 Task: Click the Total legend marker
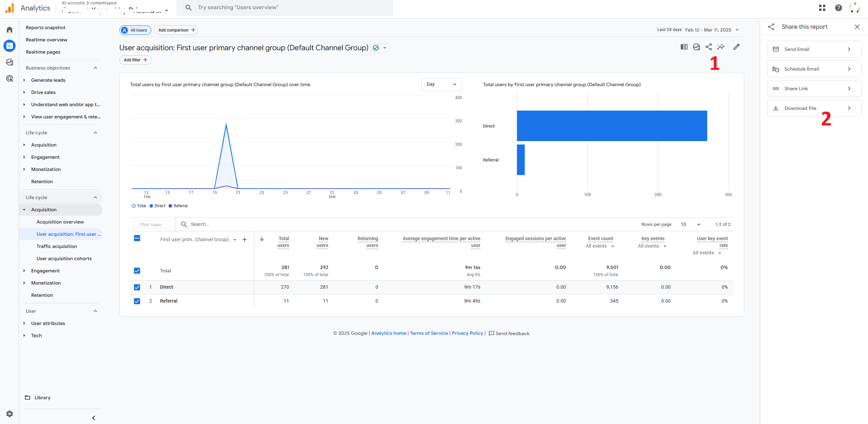click(x=134, y=206)
